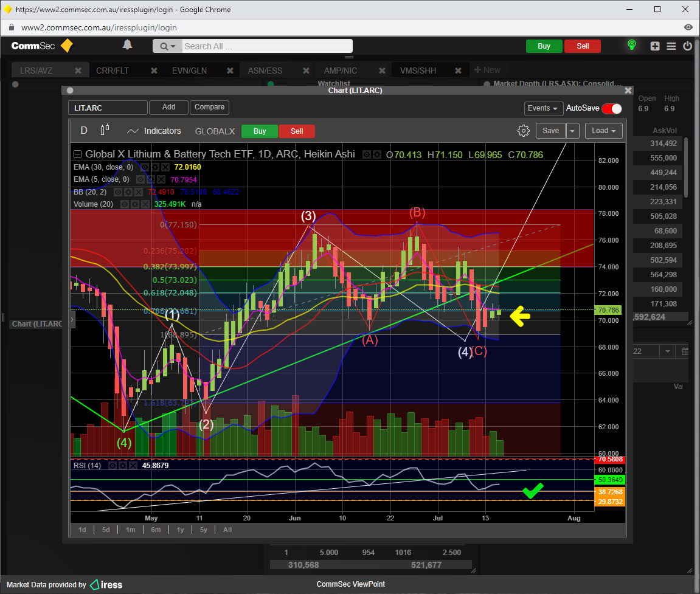This screenshot has width=700, height=594.
Task: Click the notifications bell icon
Action: (127, 46)
